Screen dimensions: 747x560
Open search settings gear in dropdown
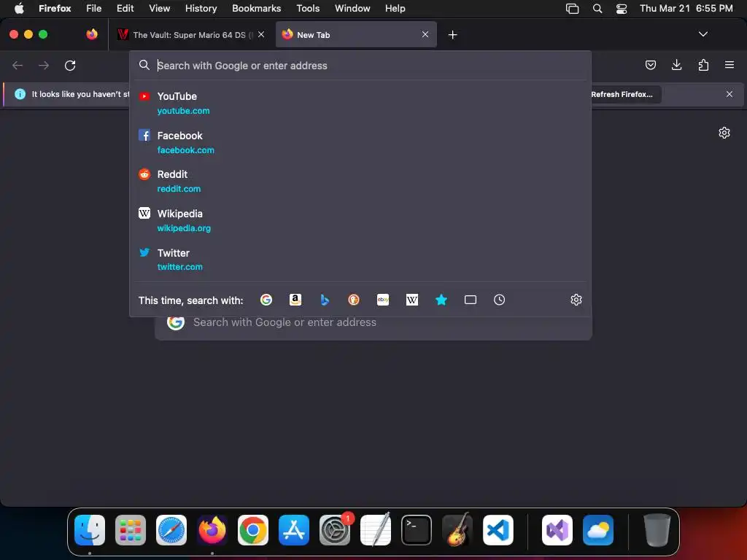[576, 300]
